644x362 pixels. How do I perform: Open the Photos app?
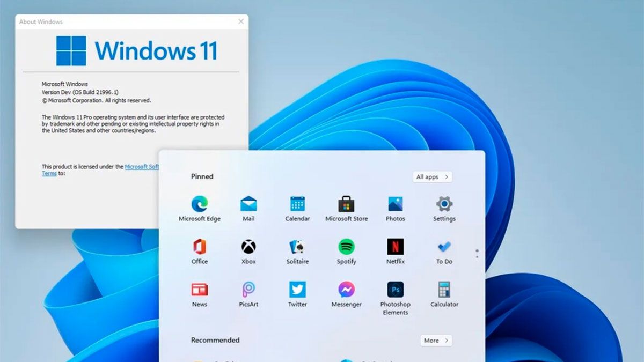click(395, 204)
